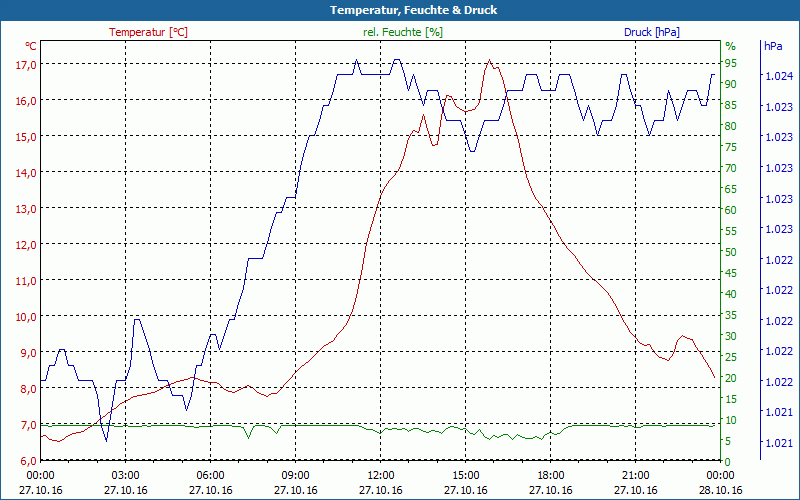Click the '50' humidity axis tick
The image size is (800, 500).
point(731,252)
